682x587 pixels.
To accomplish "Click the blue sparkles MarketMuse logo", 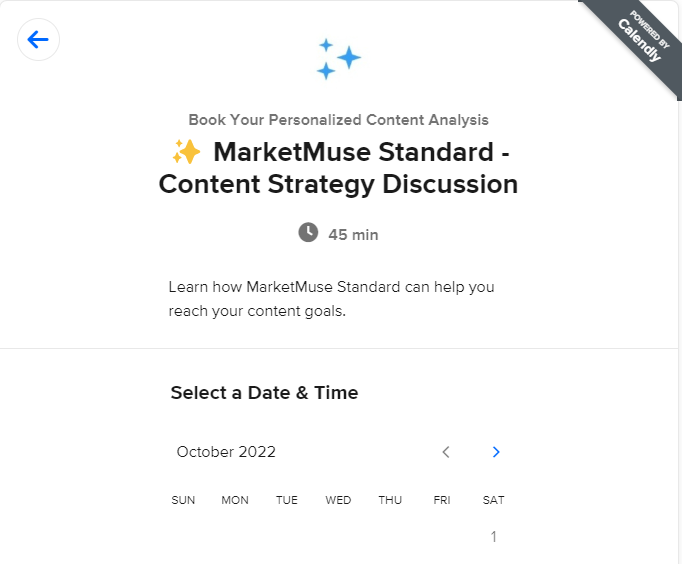I will [338, 59].
